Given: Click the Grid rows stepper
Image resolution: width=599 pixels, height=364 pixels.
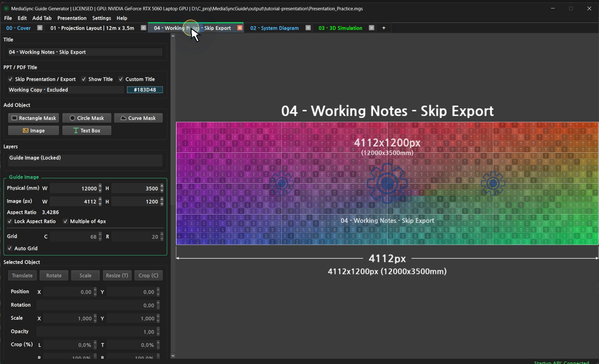Looking at the screenshot, I should [x=162, y=237].
